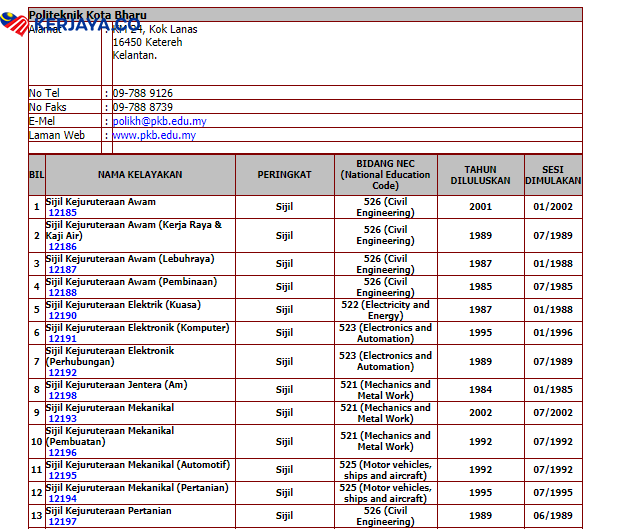Click session 07/2002 cell
This screenshot has height=529, width=634.
pos(553,413)
